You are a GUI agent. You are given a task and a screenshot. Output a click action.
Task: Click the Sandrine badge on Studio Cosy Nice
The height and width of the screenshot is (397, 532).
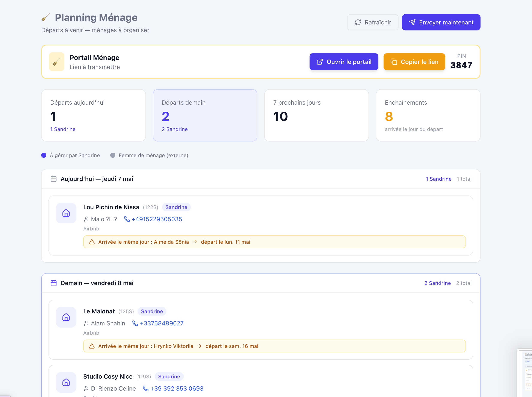[169, 376]
